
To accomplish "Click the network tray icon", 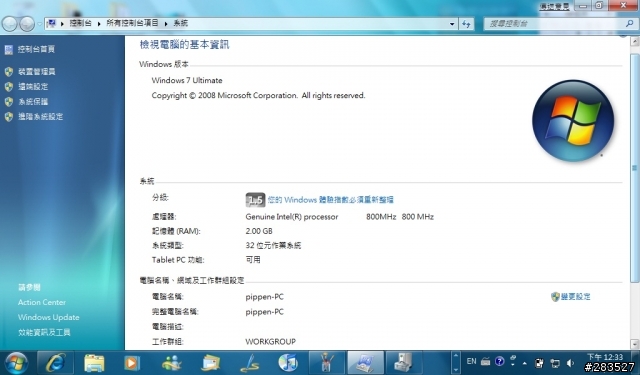I will click(555, 363).
